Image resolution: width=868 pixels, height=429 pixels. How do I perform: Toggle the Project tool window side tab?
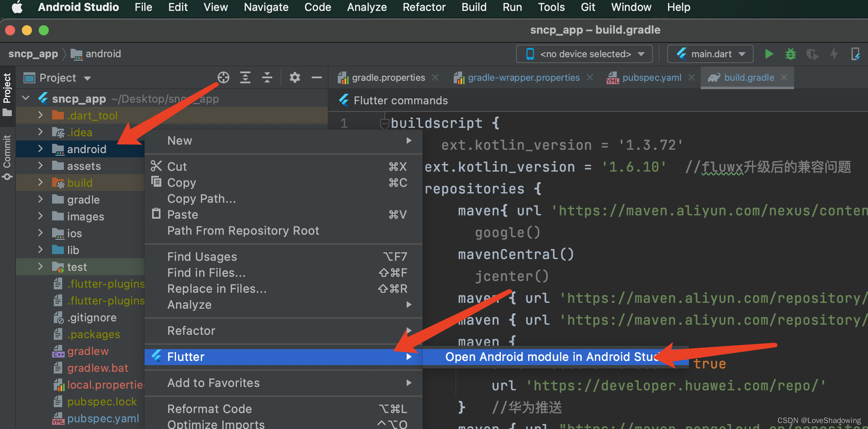click(x=7, y=94)
